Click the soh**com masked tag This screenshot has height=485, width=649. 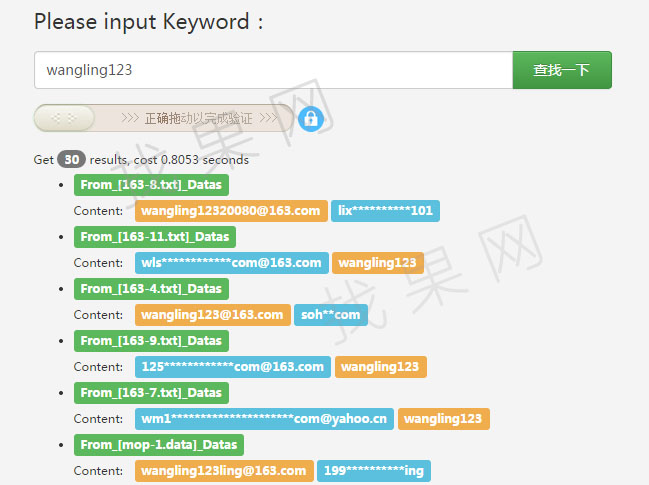(x=331, y=315)
